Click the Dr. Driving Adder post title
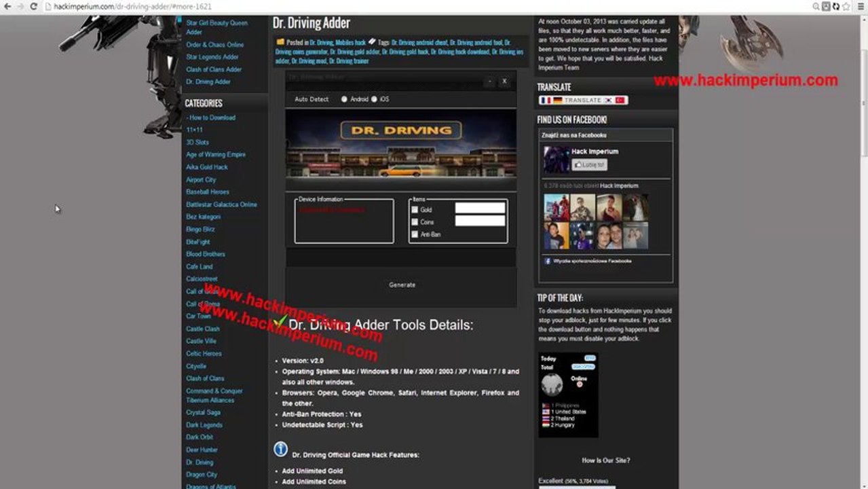The image size is (868, 489). point(312,23)
